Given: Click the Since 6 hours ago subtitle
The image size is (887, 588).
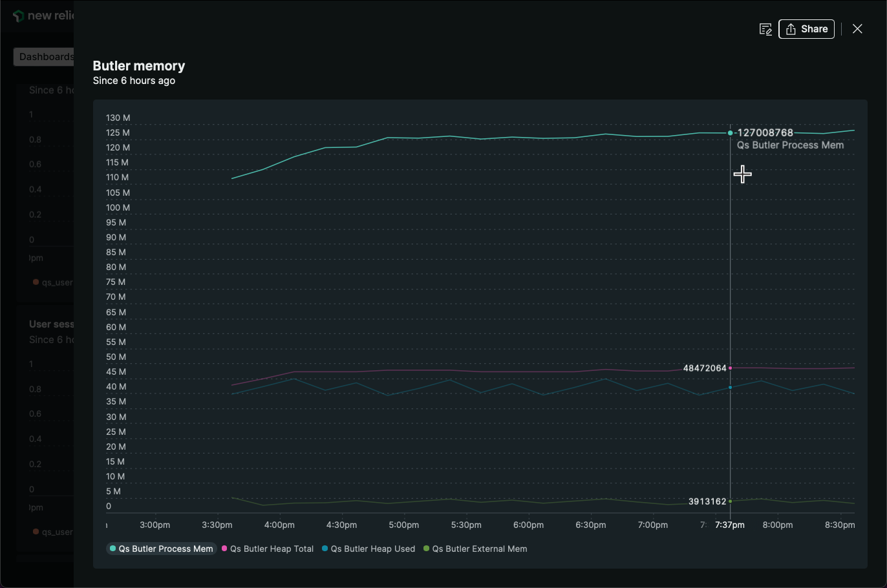Looking at the screenshot, I should pos(134,81).
